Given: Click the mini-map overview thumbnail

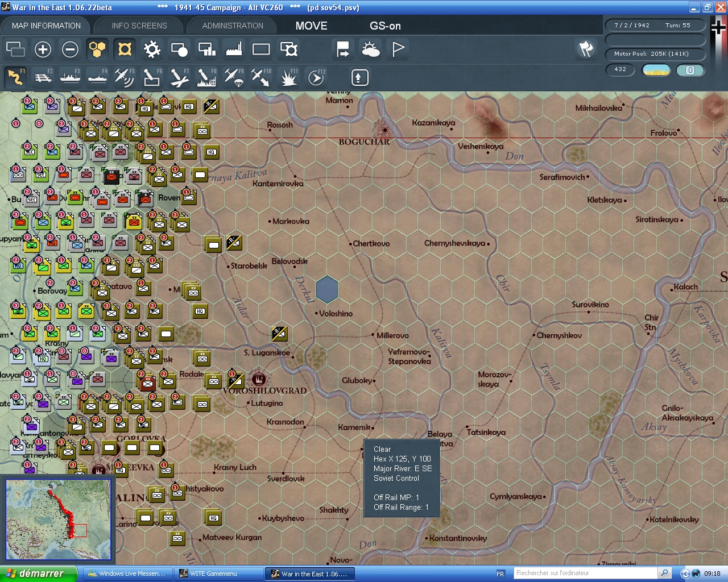Looking at the screenshot, I should click(x=59, y=519).
